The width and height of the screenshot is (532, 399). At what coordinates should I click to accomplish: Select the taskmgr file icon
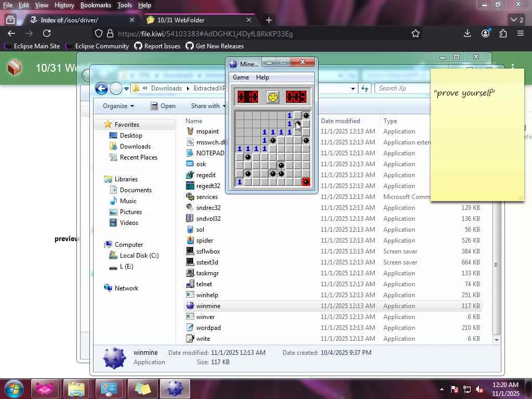point(190,273)
